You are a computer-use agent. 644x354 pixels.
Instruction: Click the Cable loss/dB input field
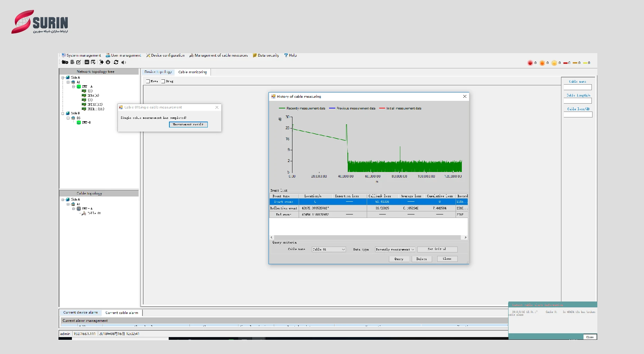tap(578, 115)
